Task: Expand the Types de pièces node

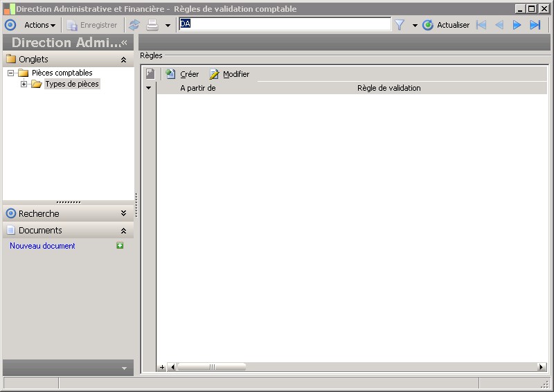Action: pos(24,84)
